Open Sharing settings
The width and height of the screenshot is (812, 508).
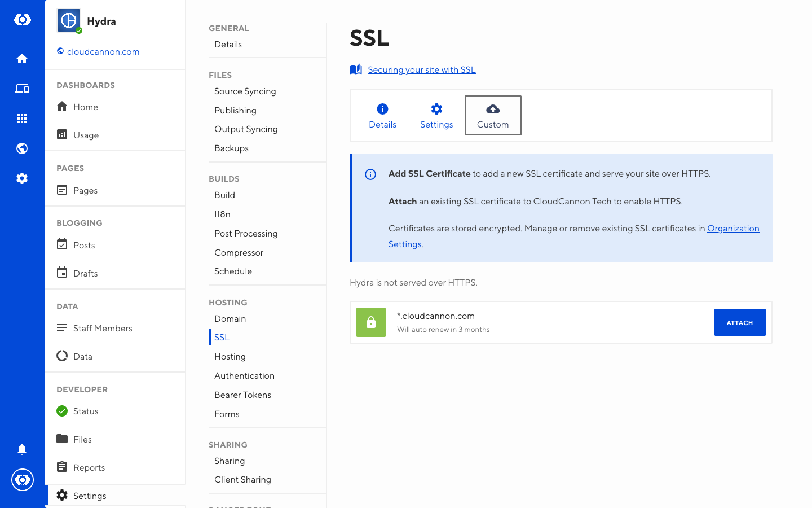click(230, 461)
